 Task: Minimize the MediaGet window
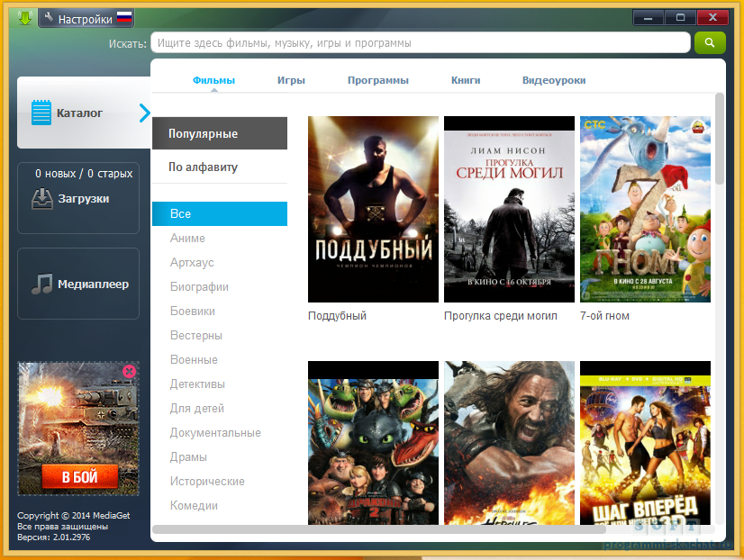click(x=649, y=18)
